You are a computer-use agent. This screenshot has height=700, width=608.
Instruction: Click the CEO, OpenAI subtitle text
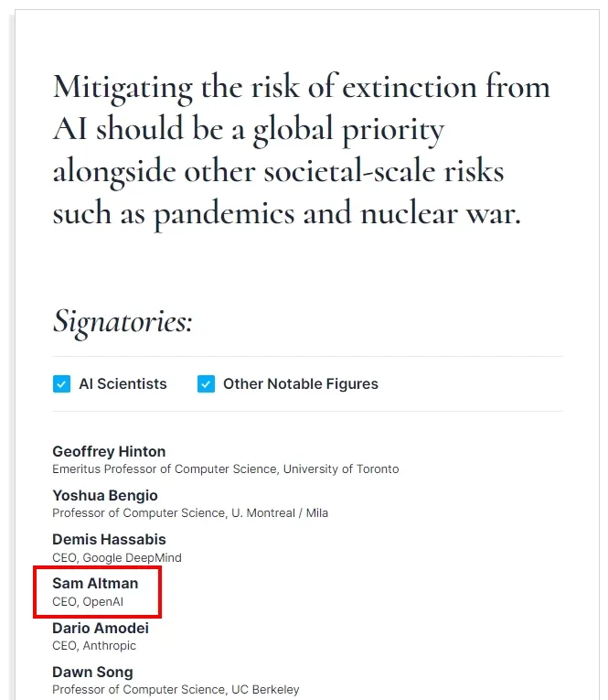point(88,602)
